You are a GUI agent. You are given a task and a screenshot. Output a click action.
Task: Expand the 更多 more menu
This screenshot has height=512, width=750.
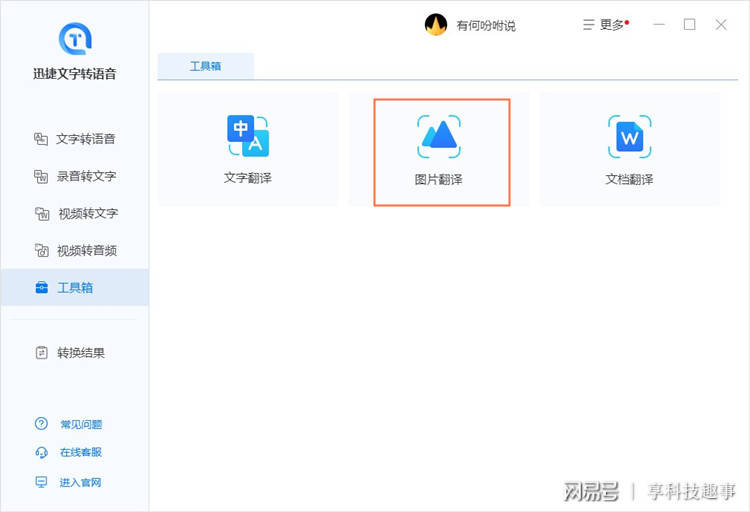click(x=606, y=24)
